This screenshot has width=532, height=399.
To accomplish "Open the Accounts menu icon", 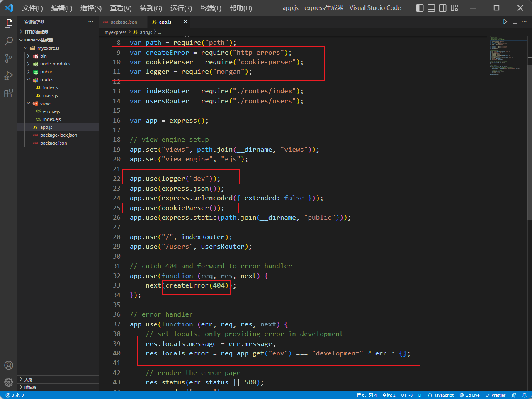I will tap(8, 365).
